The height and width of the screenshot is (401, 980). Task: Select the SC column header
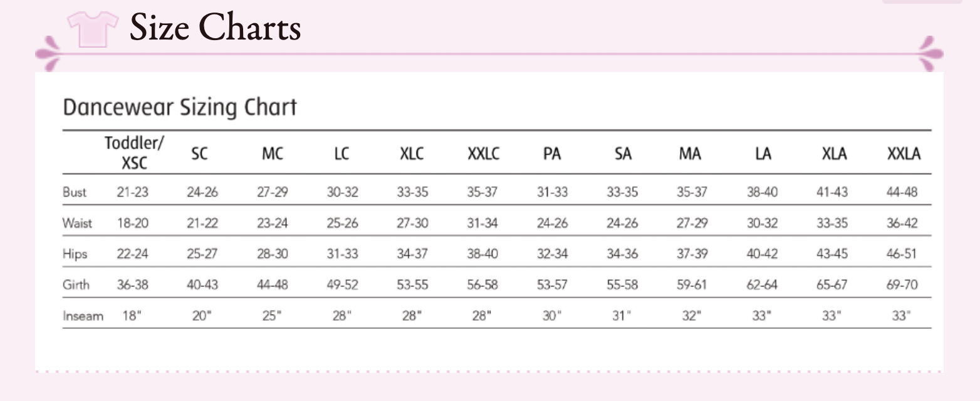point(199,154)
